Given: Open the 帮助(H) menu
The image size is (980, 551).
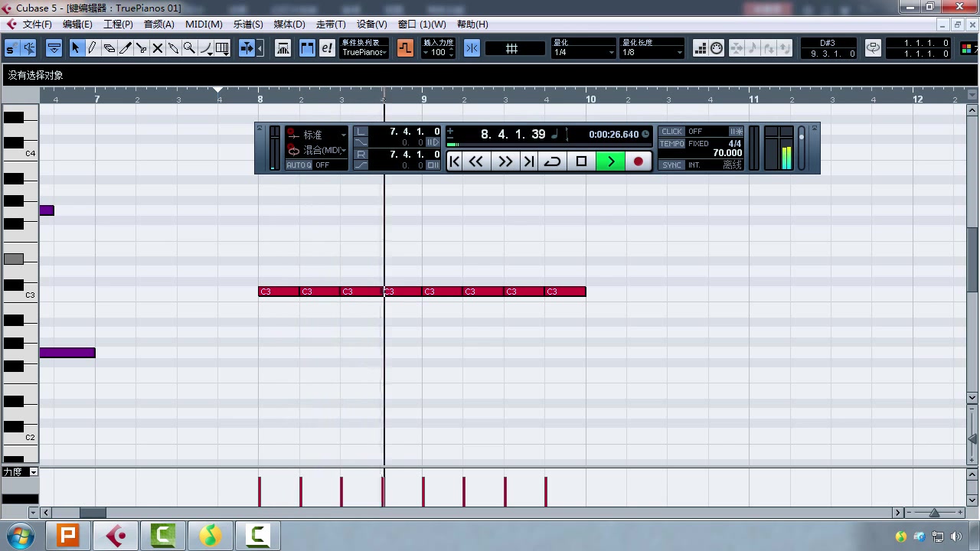Looking at the screenshot, I should coord(472,24).
